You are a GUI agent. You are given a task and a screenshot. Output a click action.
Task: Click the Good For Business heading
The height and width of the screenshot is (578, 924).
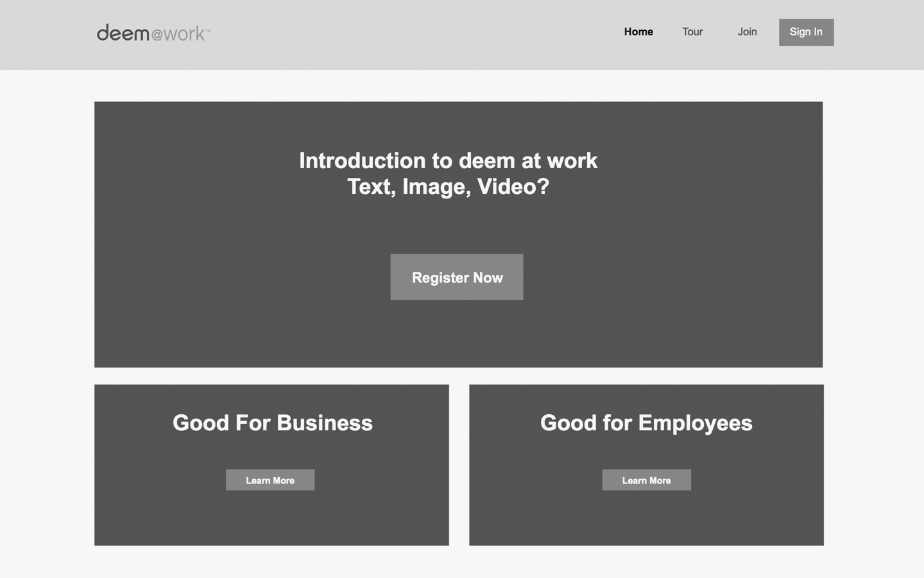tap(273, 423)
